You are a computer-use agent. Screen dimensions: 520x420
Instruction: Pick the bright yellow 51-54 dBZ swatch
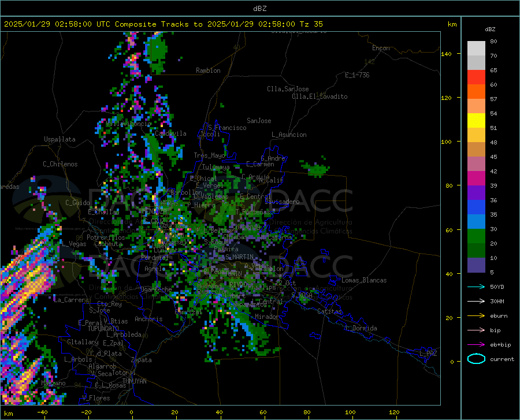click(x=476, y=121)
